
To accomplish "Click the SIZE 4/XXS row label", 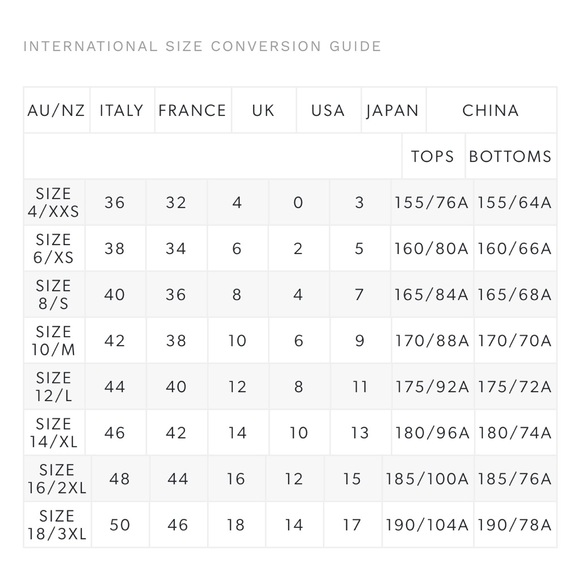I will pyautogui.click(x=54, y=202).
